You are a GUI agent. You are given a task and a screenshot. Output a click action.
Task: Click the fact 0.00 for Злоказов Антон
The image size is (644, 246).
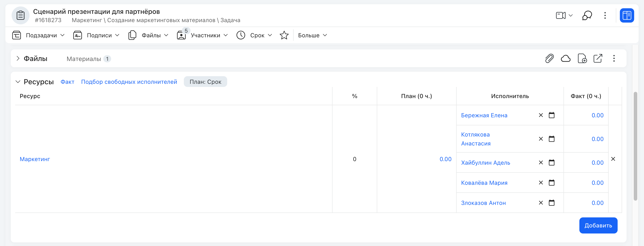point(597,203)
